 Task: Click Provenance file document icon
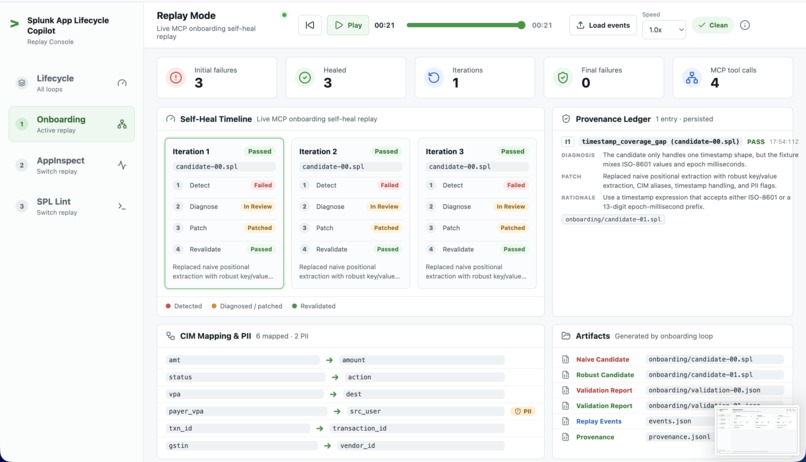[x=565, y=437]
